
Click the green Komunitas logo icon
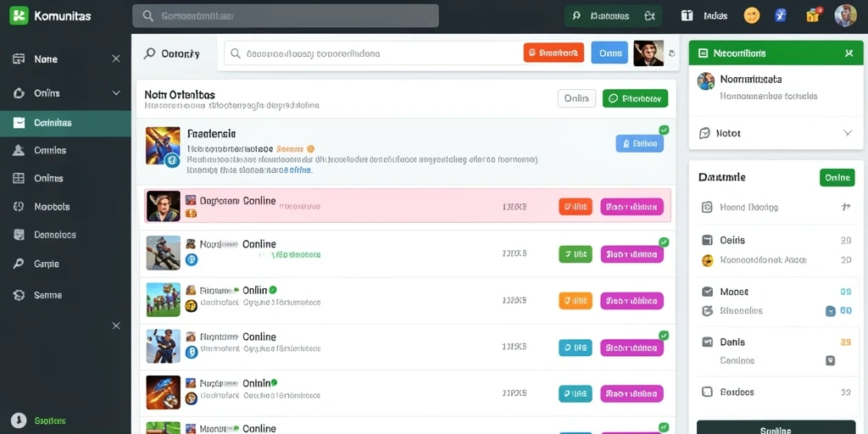pos(19,15)
